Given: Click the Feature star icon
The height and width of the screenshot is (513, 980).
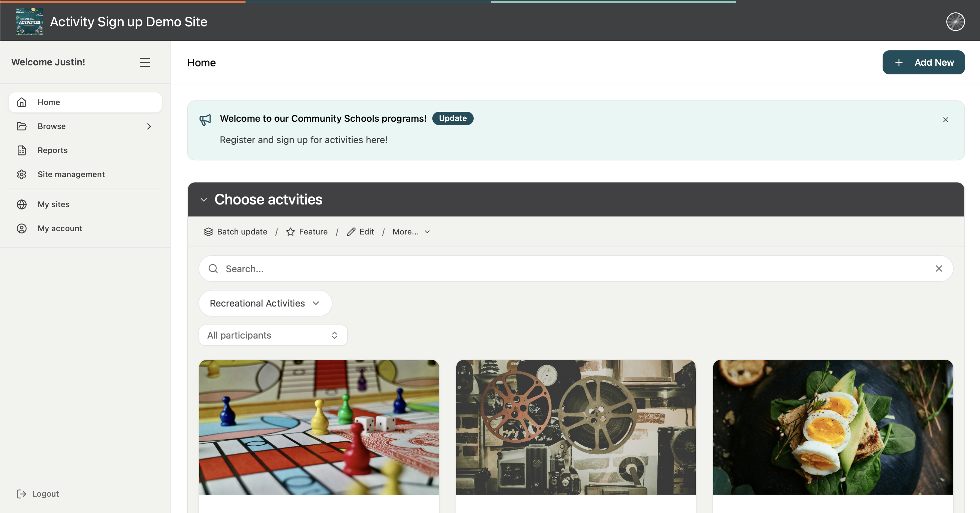Looking at the screenshot, I should click(290, 232).
